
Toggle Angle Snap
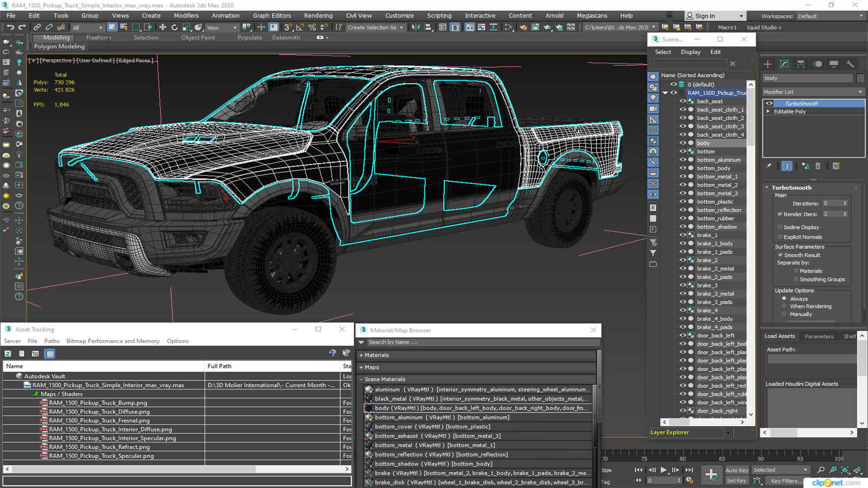coord(300,27)
